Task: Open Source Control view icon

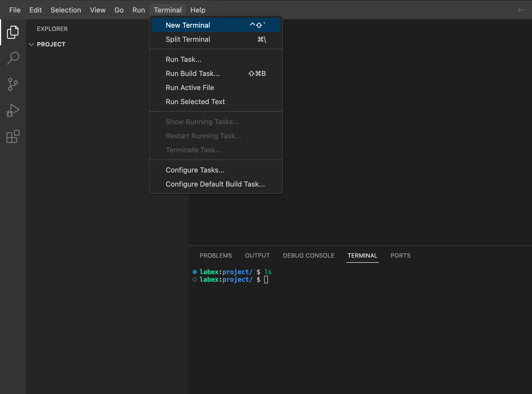Action: pyautogui.click(x=13, y=84)
